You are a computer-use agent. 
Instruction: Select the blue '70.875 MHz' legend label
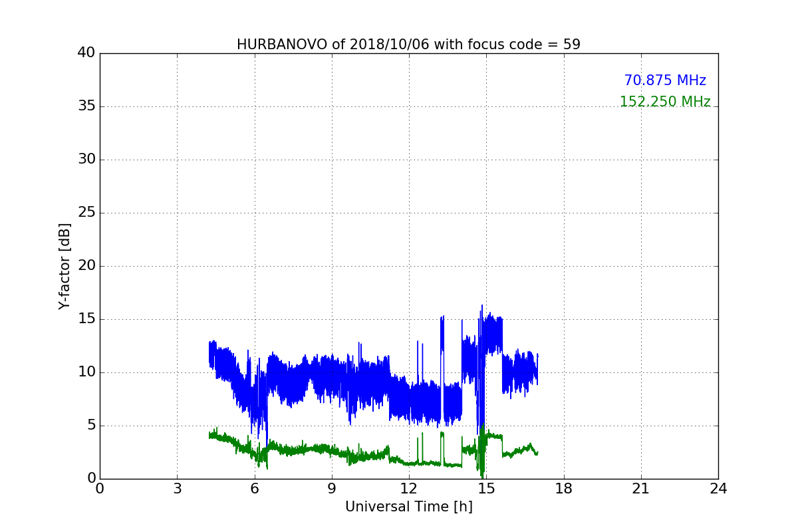pos(665,80)
